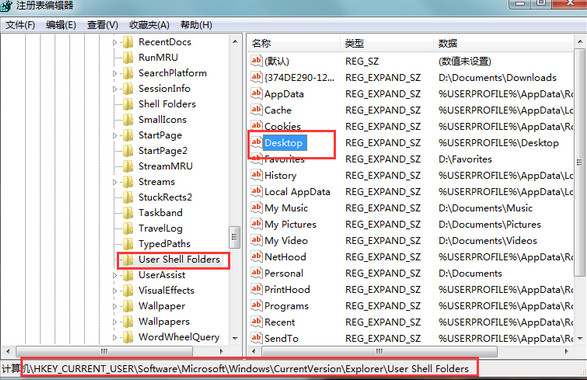Viewport: 587px width, 380px height.
Task: Click the string icon beside NetHood
Action: pyautogui.click(x=256, y=256)
